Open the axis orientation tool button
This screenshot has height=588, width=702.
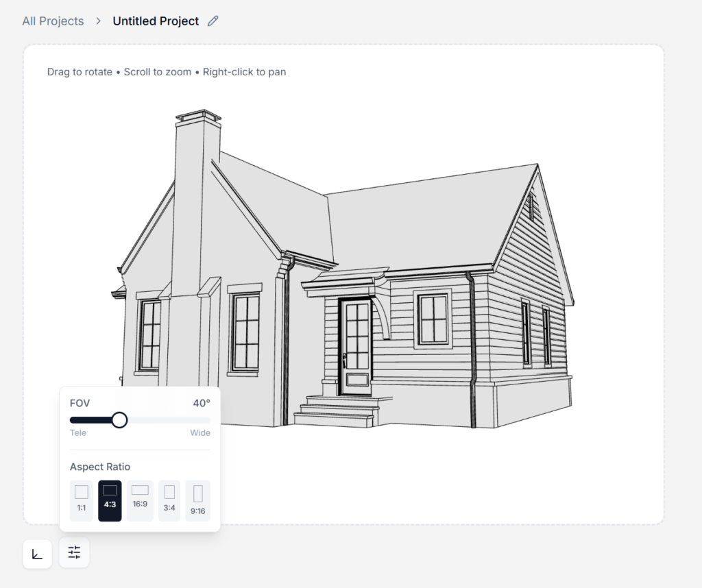tap(37, 553)
